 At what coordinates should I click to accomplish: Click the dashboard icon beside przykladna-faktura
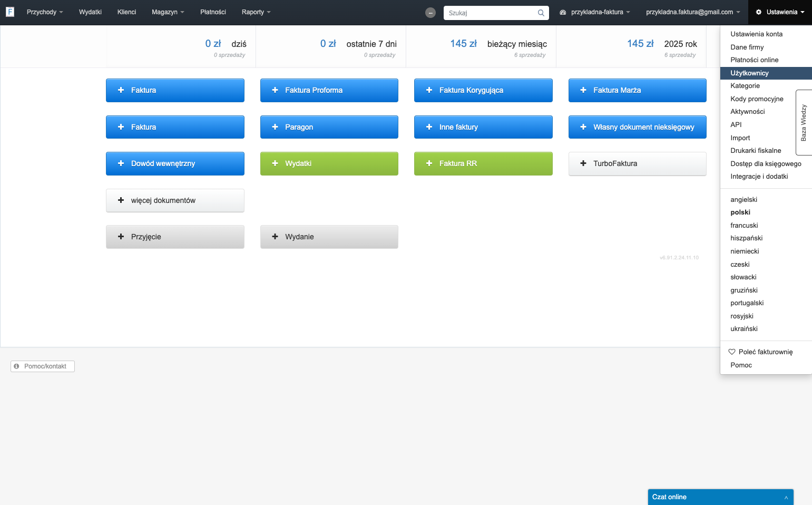[563, 12]
